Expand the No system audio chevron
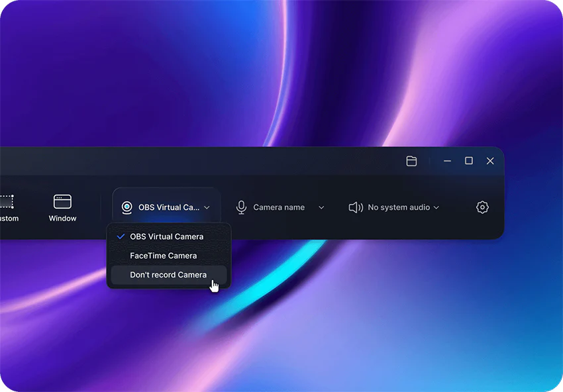Screen dimensions: 563x392 [x=436, y=207]
